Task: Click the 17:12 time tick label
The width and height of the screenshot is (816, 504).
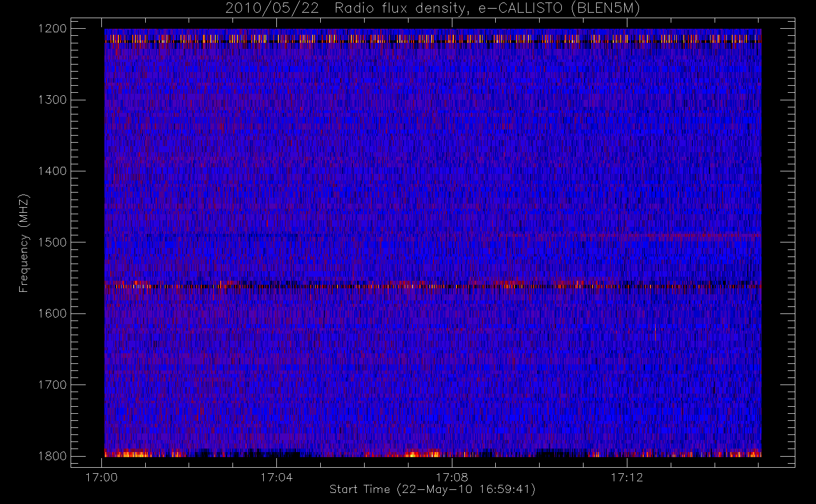Action: 627,477
